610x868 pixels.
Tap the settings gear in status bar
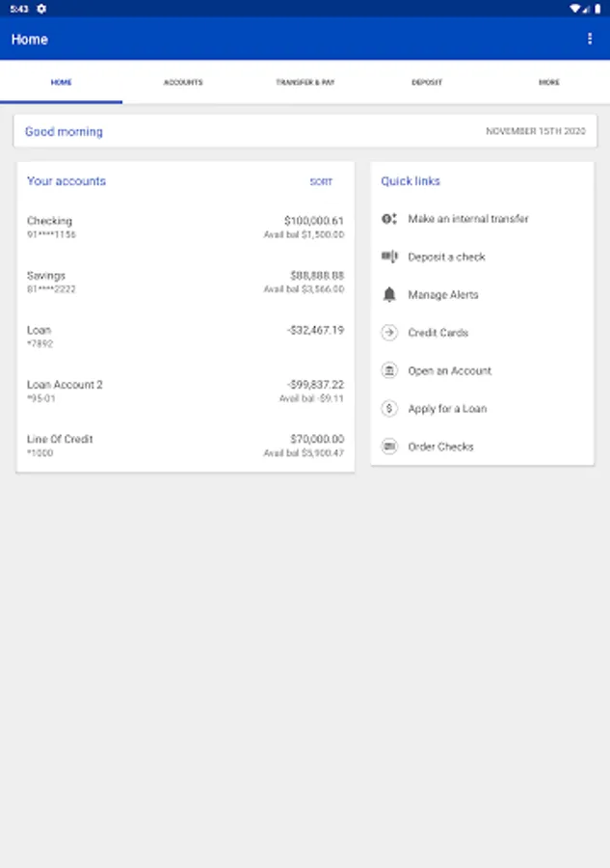pyautogui.click(x=41, y=9)
